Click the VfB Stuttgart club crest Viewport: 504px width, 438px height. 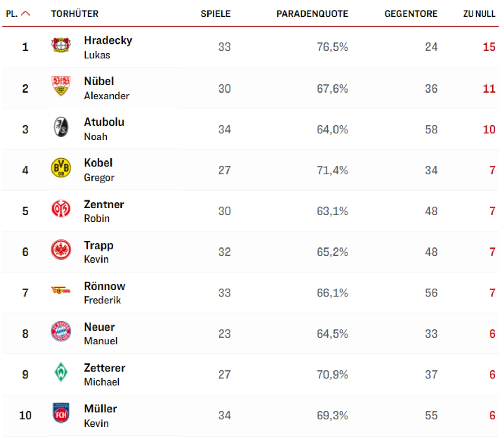point(61,86)
